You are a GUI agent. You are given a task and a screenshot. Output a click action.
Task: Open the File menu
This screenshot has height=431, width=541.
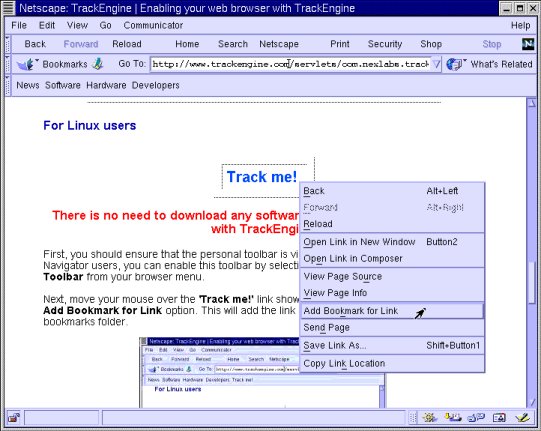point(19,25)
